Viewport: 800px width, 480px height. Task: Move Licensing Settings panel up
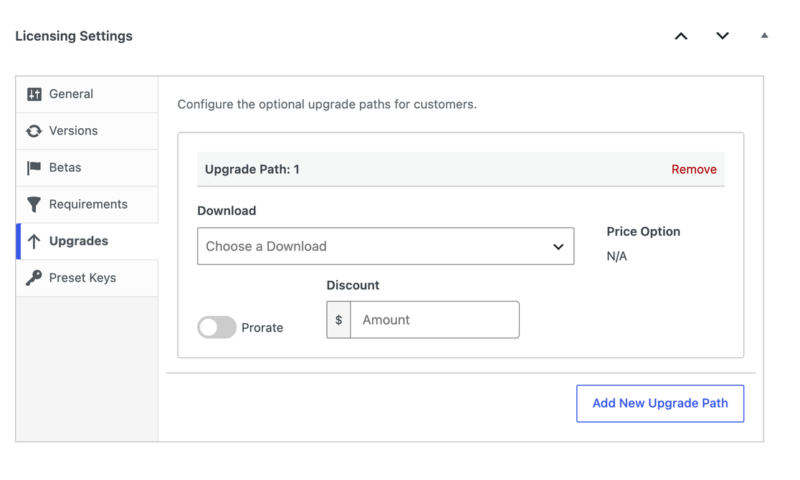pos(681,36)
